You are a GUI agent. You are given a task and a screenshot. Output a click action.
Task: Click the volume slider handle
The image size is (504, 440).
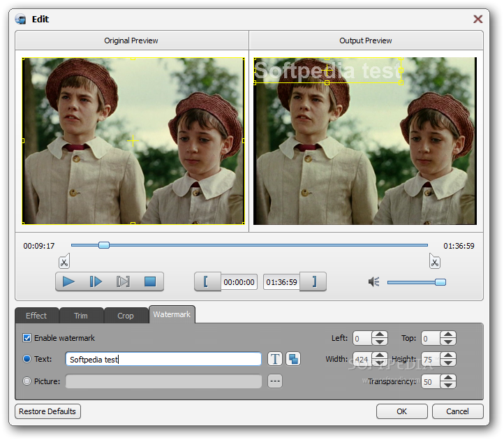[440, 282]
